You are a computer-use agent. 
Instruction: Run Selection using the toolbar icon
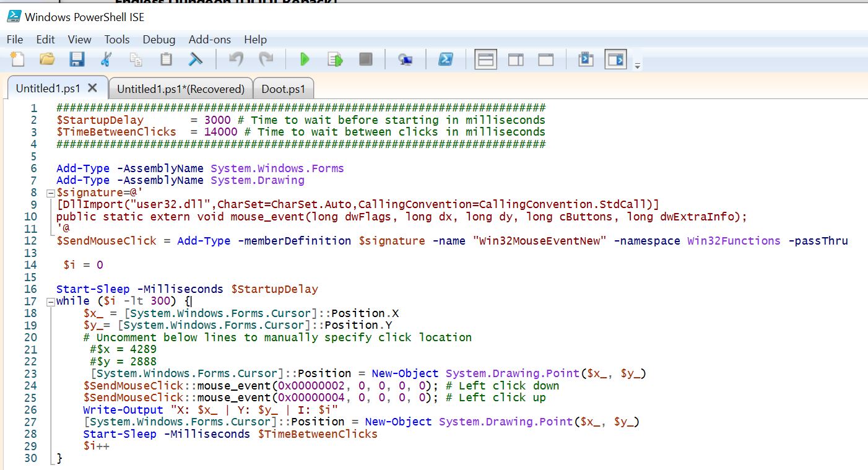[x=335, y=59]
